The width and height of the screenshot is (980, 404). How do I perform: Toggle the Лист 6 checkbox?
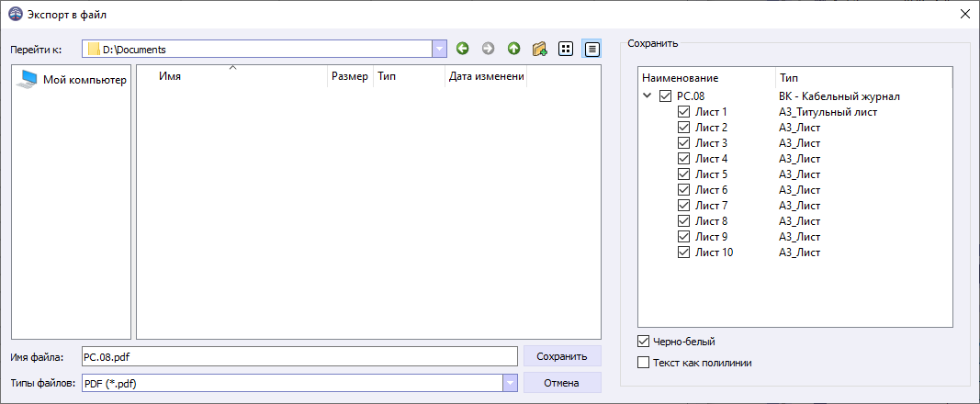(x=683, y=190)
